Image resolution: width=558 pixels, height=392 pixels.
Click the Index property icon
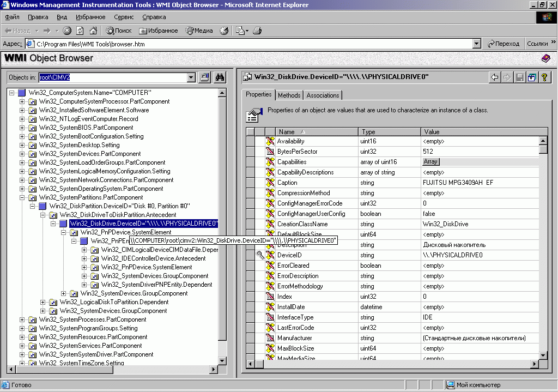point(270,296)
